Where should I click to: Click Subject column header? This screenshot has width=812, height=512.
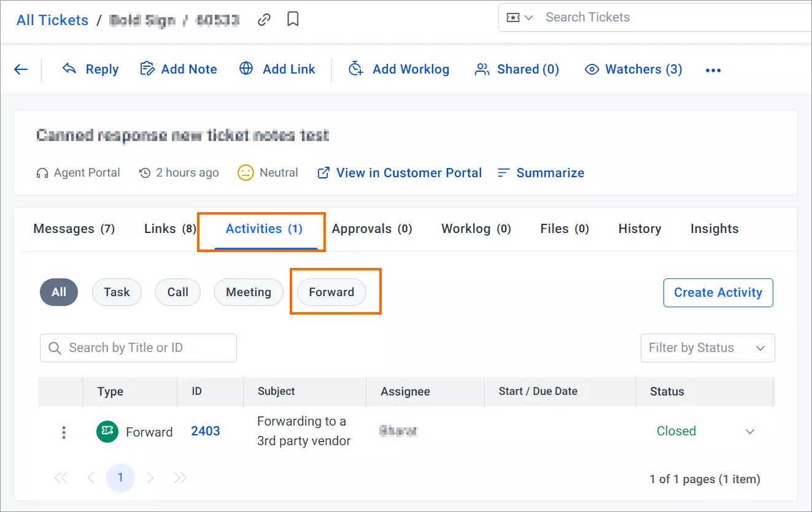pyautogui.click(x=276, y=391)
